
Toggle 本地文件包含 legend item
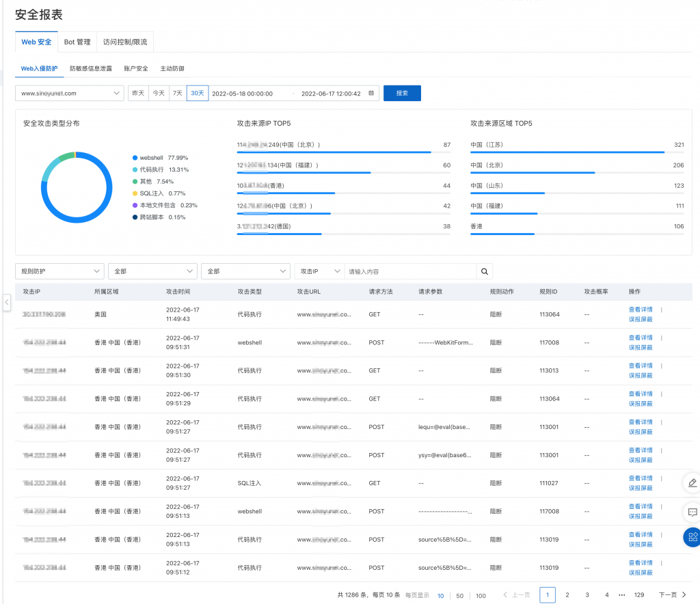pyautogui.click(x=165, y=205)
